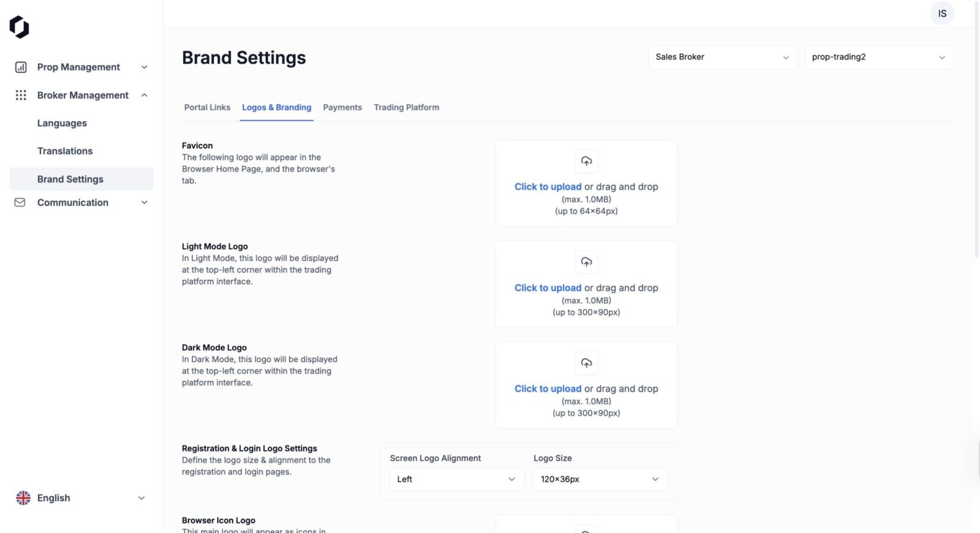The height and width of the screenshot is (533, 980).
Task: Click the Dark Mode Logo upload icon
Action: [x=586, y=363]
